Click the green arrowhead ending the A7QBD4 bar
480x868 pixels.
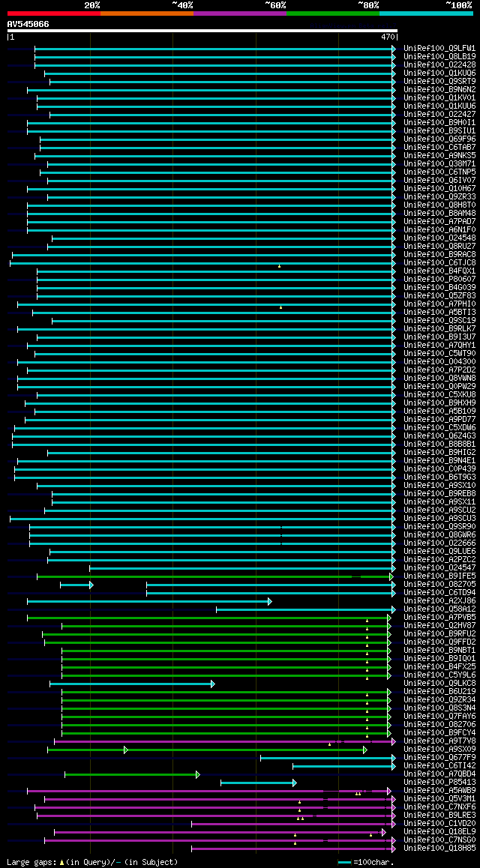pyautogui.click(x=198, y=774)
